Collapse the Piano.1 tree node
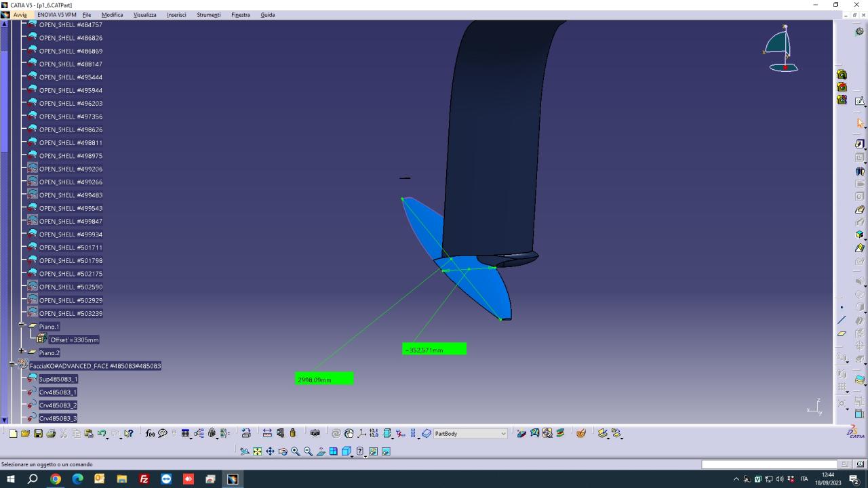The height and width of the screenshot is (488, 868). [x=22, y=326]
